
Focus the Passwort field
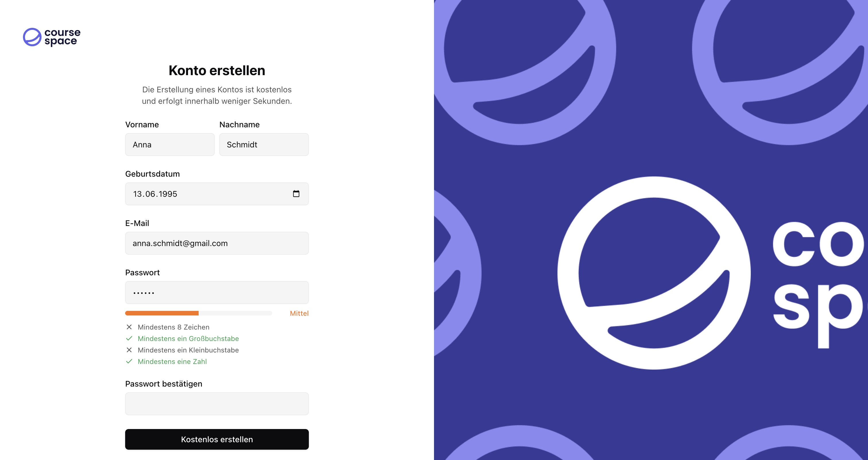pos(217,293)
